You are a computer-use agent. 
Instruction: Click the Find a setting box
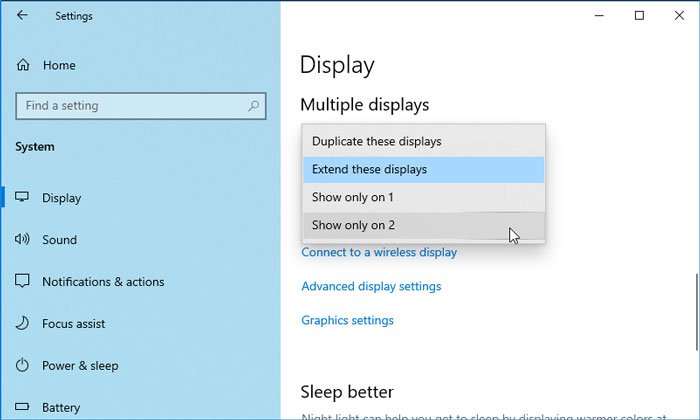[141, 106]
